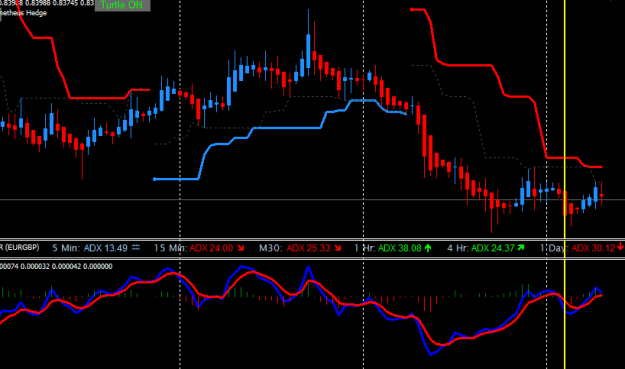Click the '(EURGBP)' symbol label
The width and height of the screenshot is (625, 369).
click(22, 247)
